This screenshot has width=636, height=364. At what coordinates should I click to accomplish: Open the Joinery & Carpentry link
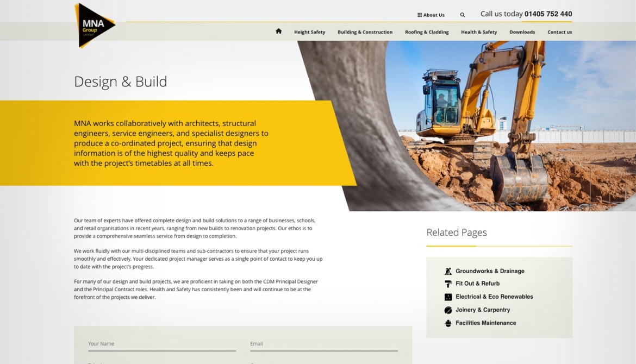pos(483,310)
